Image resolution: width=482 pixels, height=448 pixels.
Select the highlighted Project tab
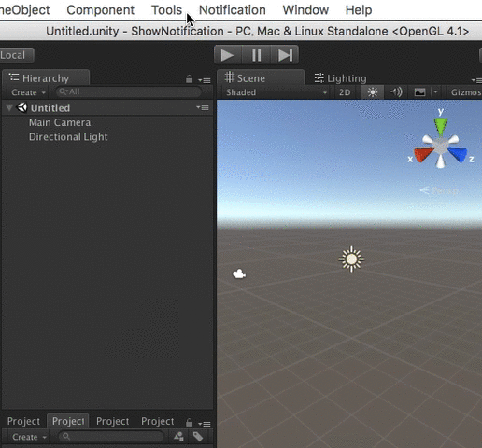[68, 421]
